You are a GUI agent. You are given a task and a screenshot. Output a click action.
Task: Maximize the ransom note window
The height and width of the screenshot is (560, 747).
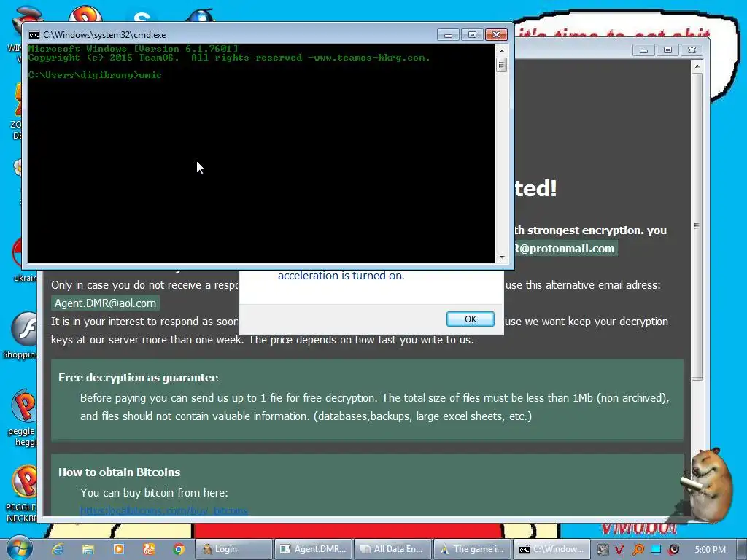pyautogui.click(x=667, y=50)
